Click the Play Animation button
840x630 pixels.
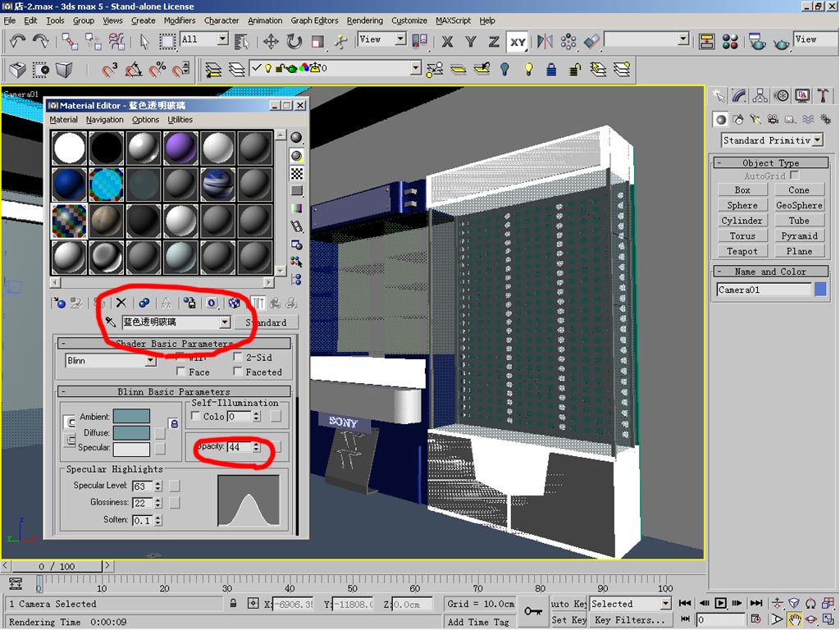pos(720,604)
